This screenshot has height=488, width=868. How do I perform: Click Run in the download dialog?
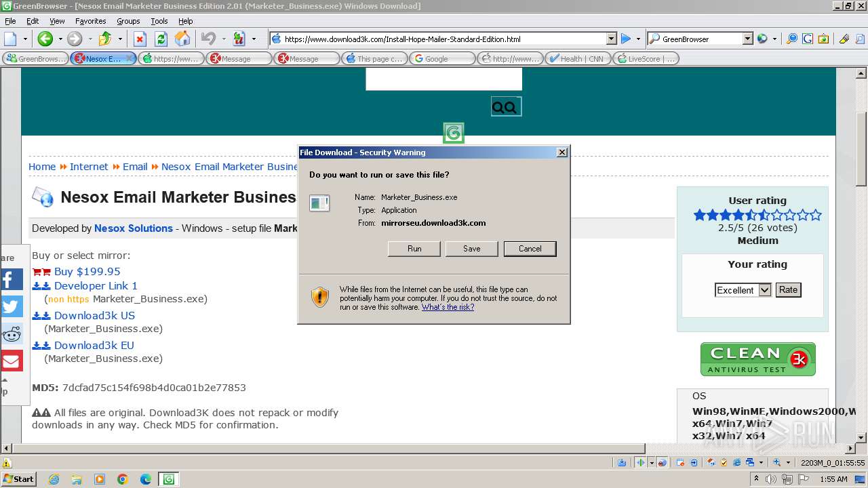[x=414, y=249]
